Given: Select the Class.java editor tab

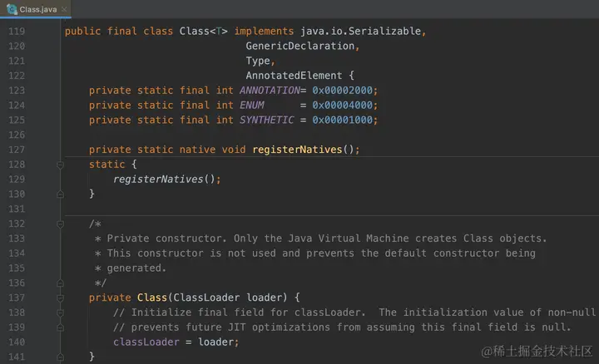Looking at the screenshot, I should click(36, 9).
